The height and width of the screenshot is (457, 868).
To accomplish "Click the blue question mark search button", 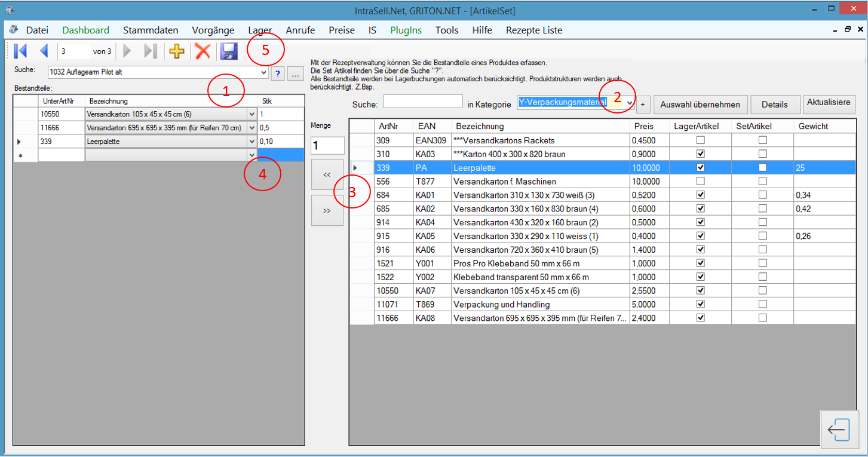I will point(278,73).
